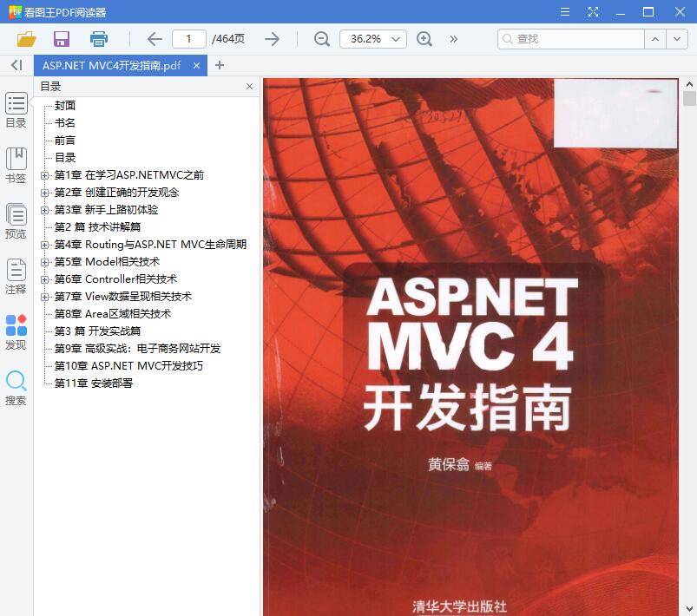Expand 第4章 Routing与ASP.NET MVC生命周期
The image size is (697, 616).
pos(44,245)
